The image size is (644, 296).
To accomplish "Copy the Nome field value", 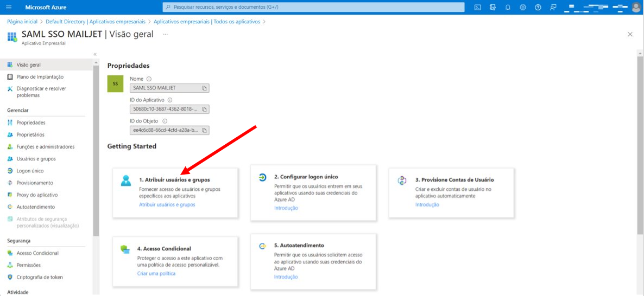I will 205,88.
